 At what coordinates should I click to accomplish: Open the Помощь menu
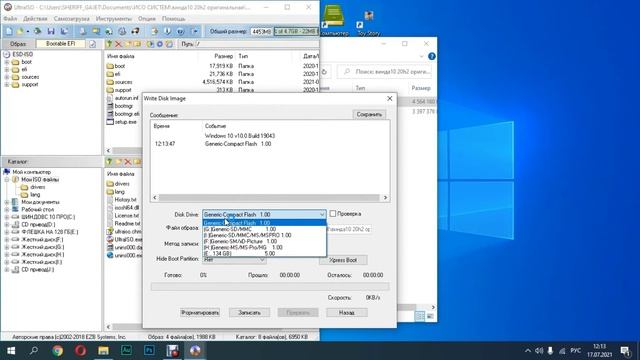pyautogui.click(x=173, y=19)
